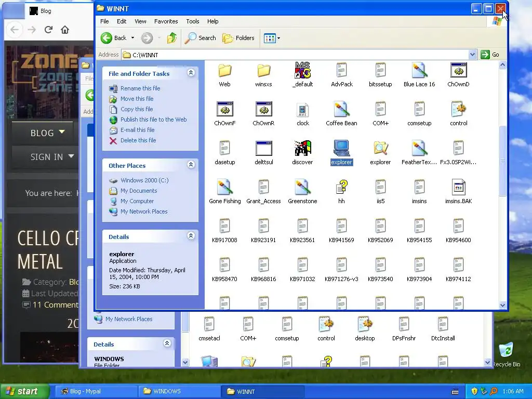Viewport: 532px width, 399px height.
Task: Select the _default MS-DOS shortcut icon
Action: tap(303, 75)
